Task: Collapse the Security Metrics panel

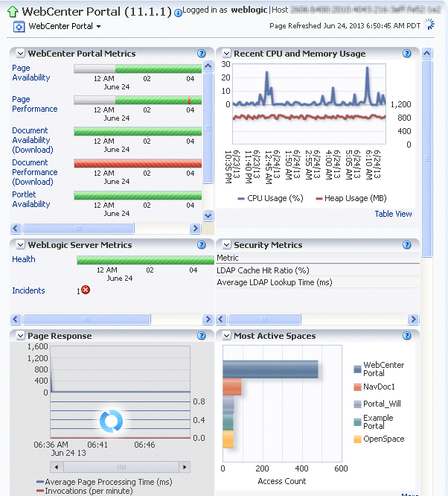Action: (226, 245)
